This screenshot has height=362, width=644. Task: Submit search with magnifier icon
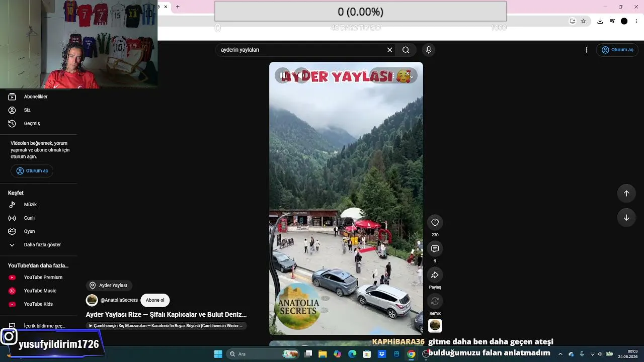coord(406,50)
